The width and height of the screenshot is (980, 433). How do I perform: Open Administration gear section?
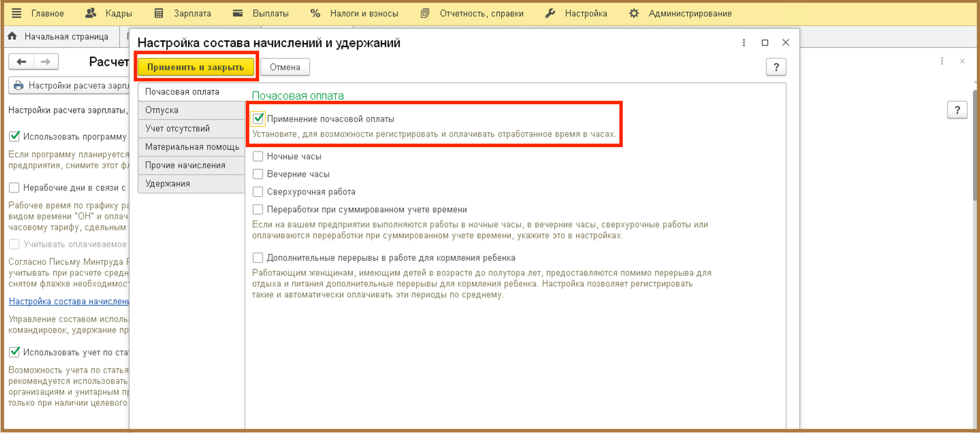point(634,13)
